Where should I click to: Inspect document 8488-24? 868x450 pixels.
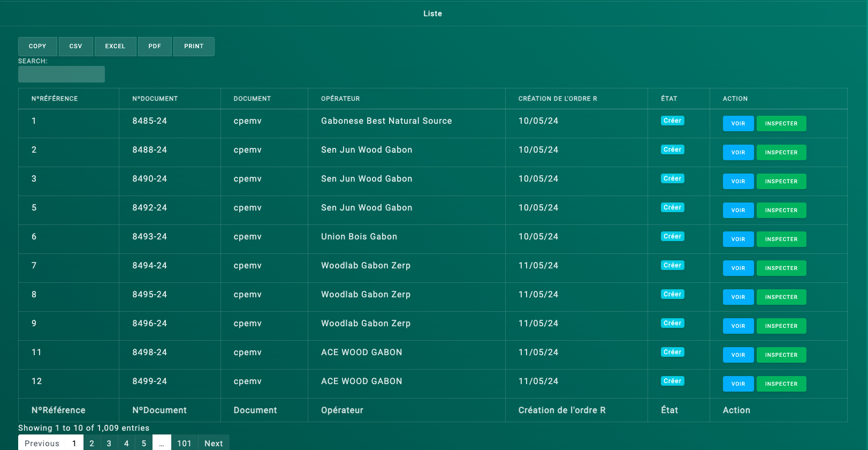click(x=781, y=153)
